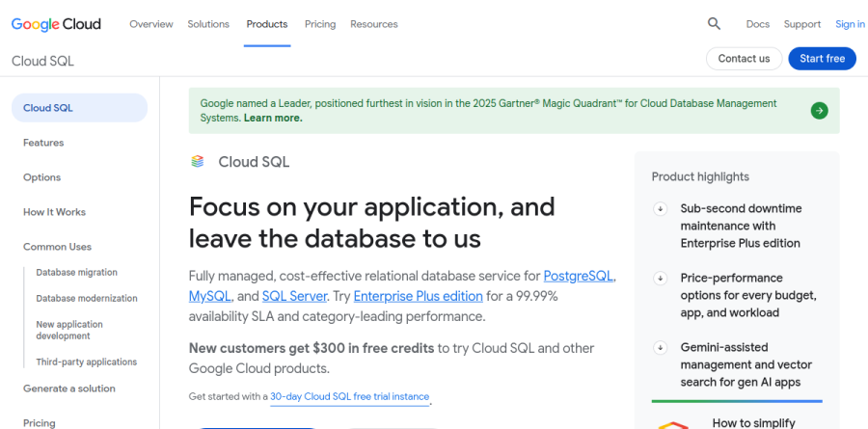Open the Enterprise Plus edition link
868x429 pixels.
pos(418,296)
